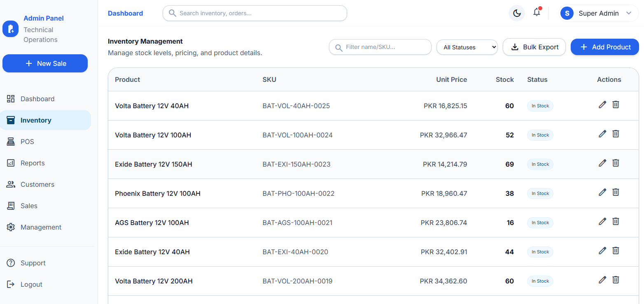The width and height of the screenshot is (644, 304).
Task: Select Inventory in the sidebar
Action: [45, 120]
